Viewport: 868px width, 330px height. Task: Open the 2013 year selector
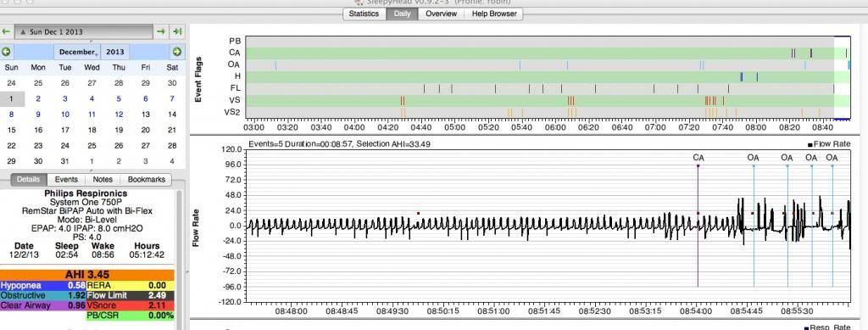pyautogui.click(x=115, y=52)
